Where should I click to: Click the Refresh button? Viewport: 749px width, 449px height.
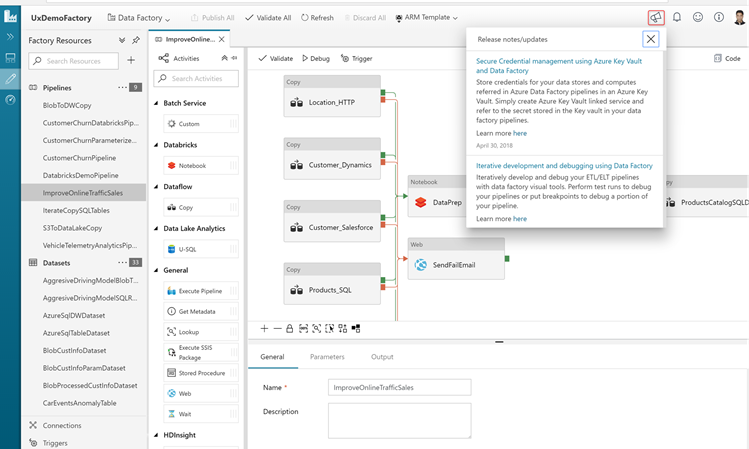point(317,18)
